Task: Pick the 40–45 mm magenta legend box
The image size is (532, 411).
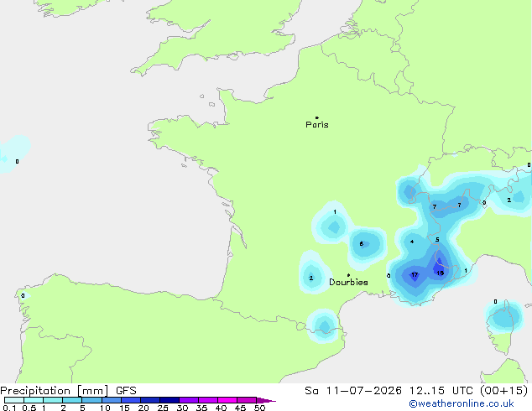Action: (x=227, y=400)
